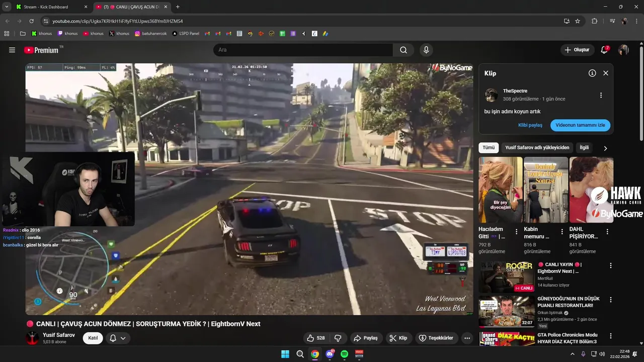Open Chrome extensions puzzle icon
Viewport: 644px width, 362px height.
[x=595, y=21]
